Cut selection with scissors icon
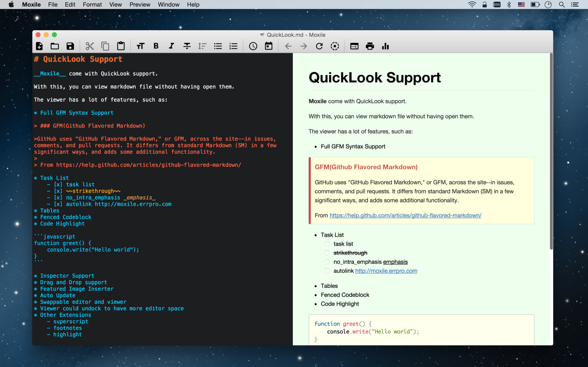Screen dimensions: 588x367 tap(90, 46)
